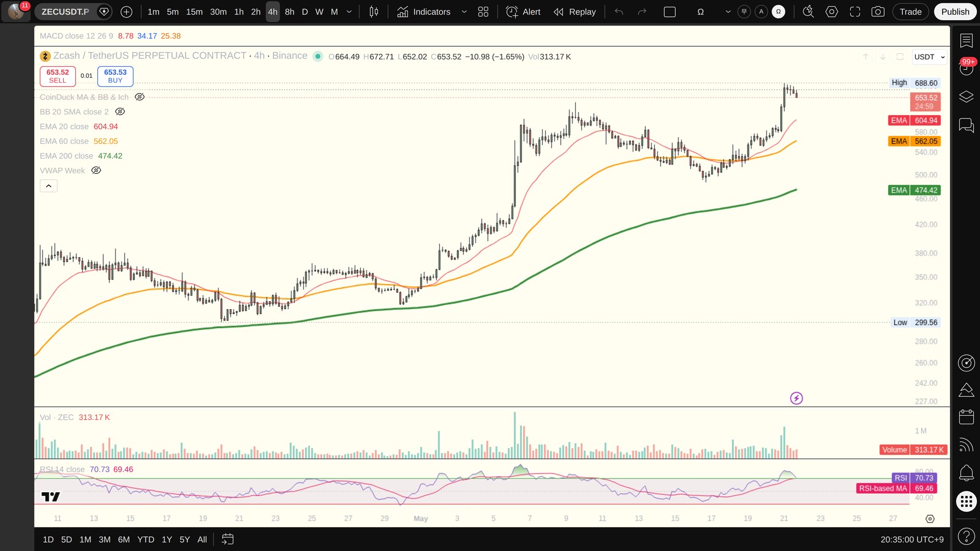
Task: Set the date range to All
Action: click(x=202, y=539)
